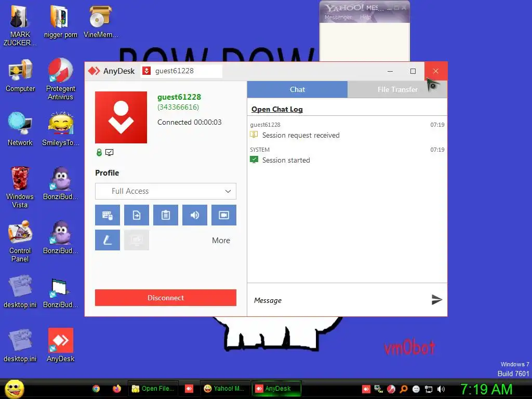Click More under permission buttons
The image size is (532, 399).
pos(221,240)
